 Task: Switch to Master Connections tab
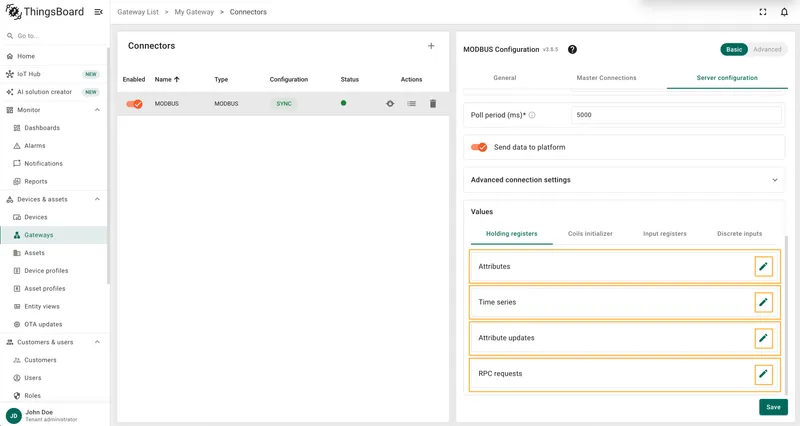point(606,78)
